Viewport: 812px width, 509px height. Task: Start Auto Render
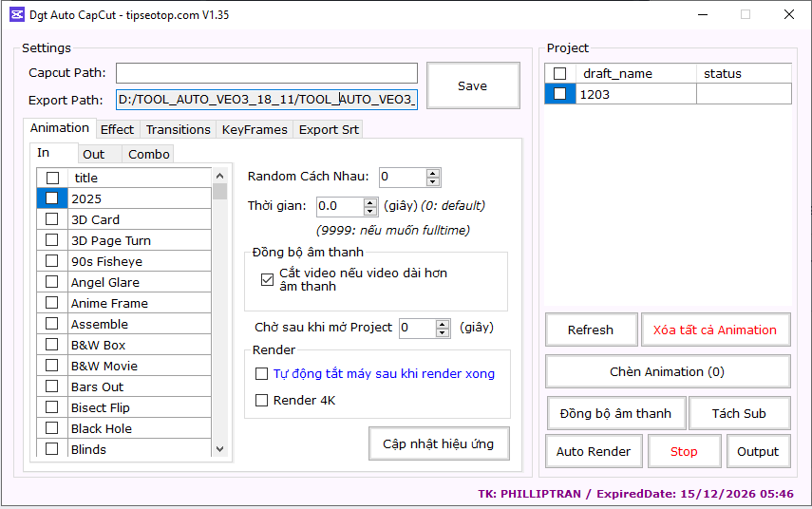point(594,451)
